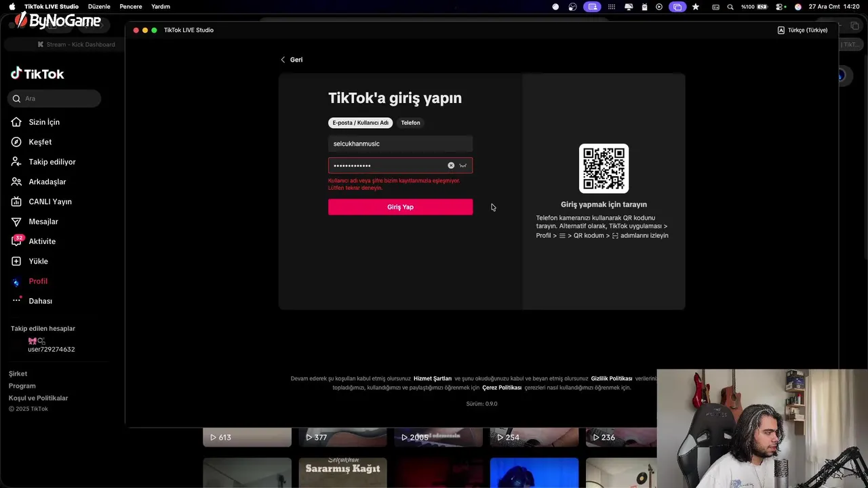Open the Hizmet Şartları link
The height and width of the screenshot is (488, 868).
(x=433, y=379)
